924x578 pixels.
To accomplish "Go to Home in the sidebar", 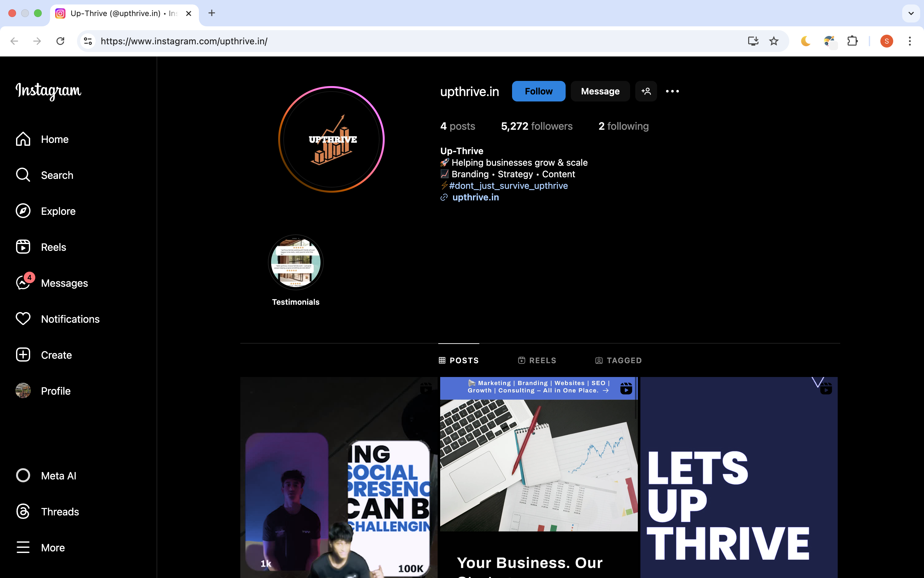I will [42, 139].
